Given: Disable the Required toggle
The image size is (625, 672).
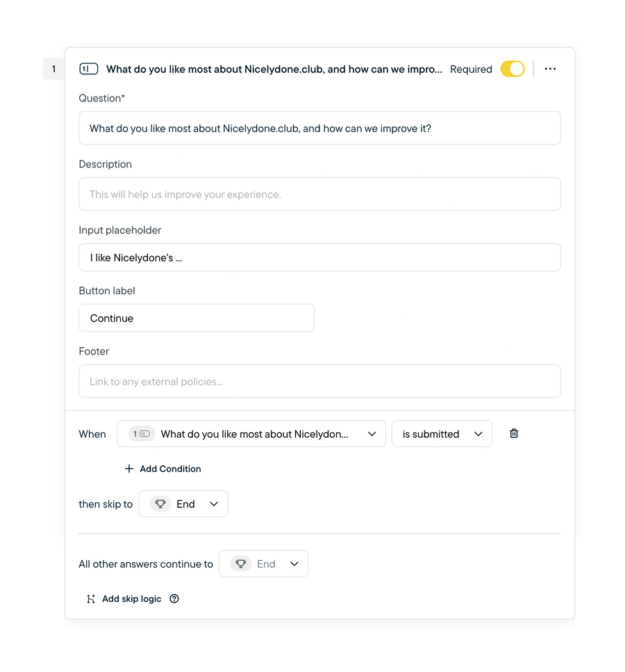Looking at the screenshot, I should coord(512,69).
